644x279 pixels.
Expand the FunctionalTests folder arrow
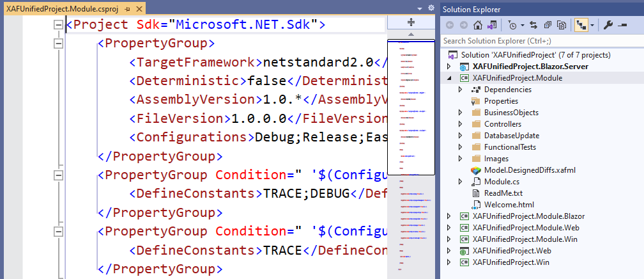[x=461, y=147]
